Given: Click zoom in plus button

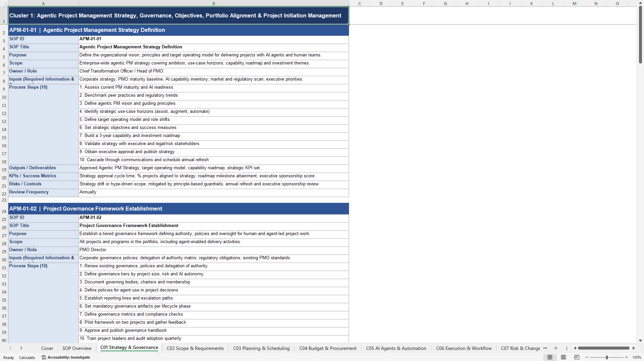Looking at the screenshot, I should (x=626, y=357).
